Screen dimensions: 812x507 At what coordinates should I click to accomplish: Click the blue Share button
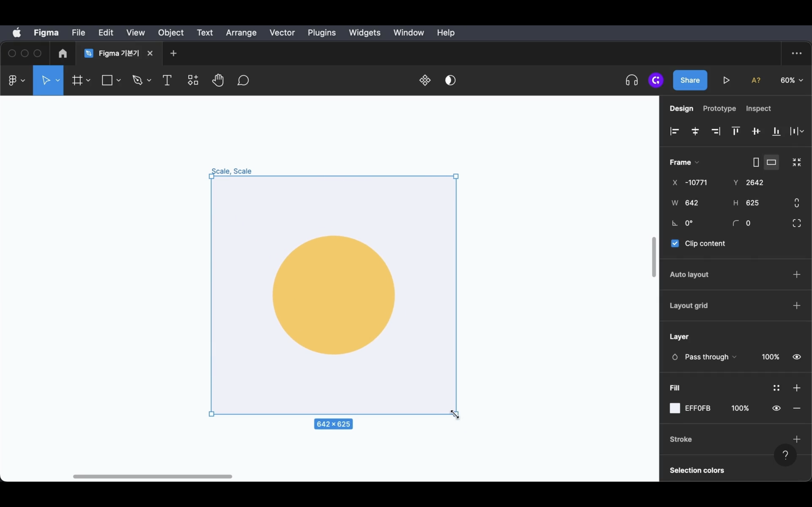[x=690, y=81]
